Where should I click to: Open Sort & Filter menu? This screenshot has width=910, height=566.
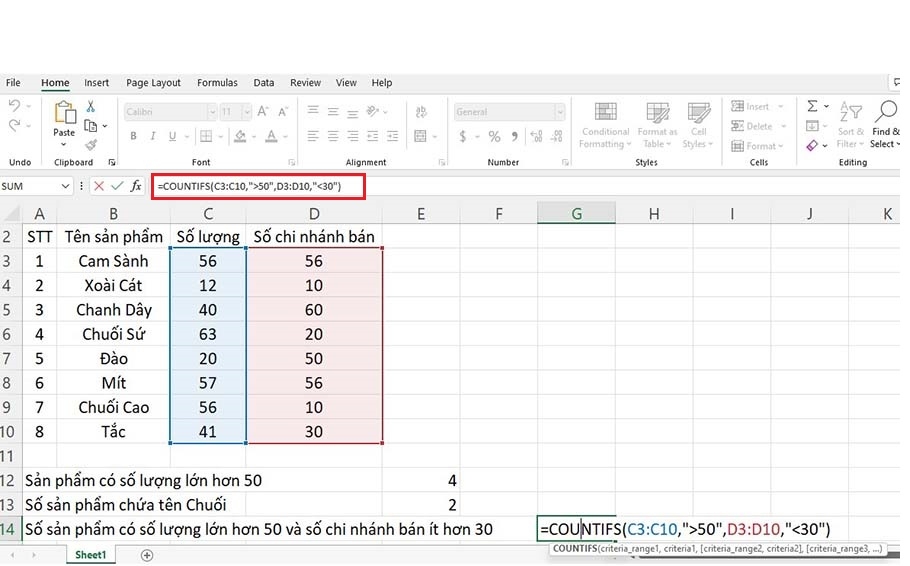click(851, 125)
